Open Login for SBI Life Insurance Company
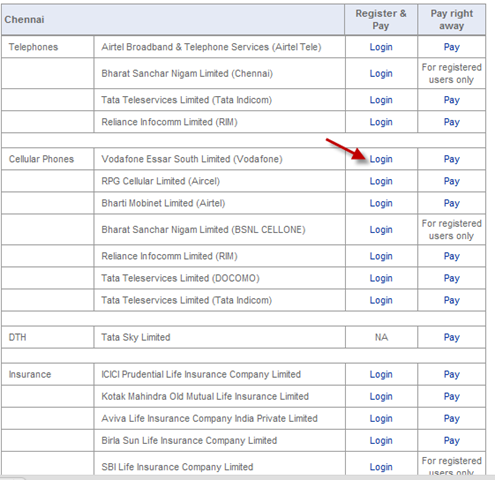This screenshot has width=495, height=480. click(x=381, y=467)
